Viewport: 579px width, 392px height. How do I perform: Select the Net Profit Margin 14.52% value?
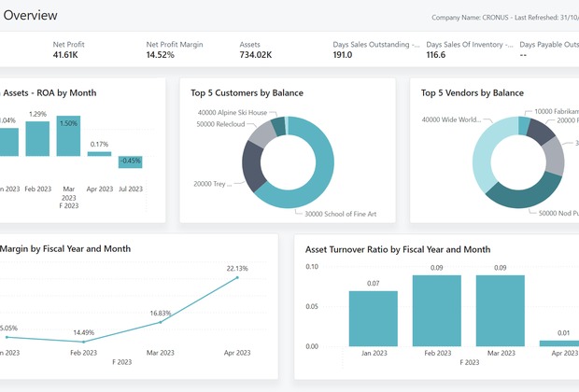(x=160, y=55)
